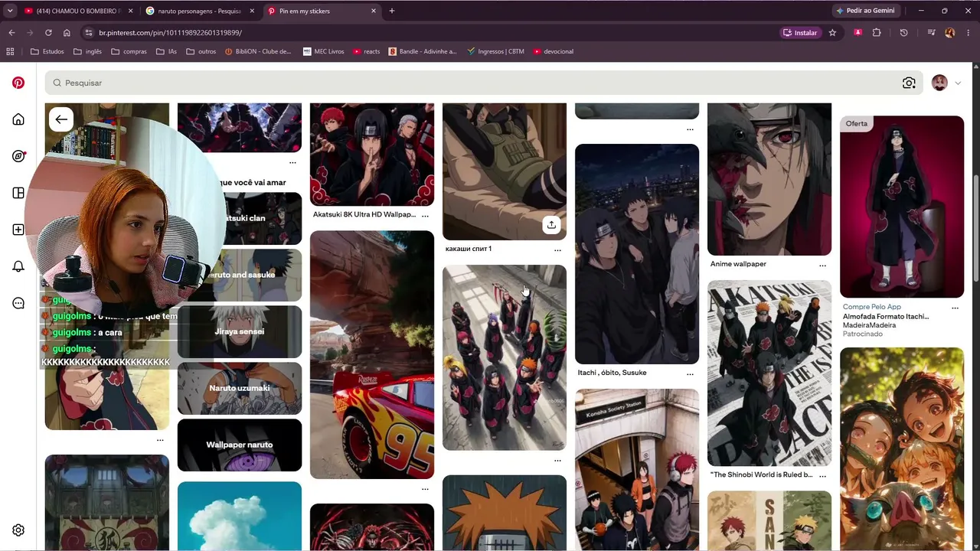This screenshot has width=980, height=551.
Task: Share the какаши спит pin
Action: tap(551, 225)
